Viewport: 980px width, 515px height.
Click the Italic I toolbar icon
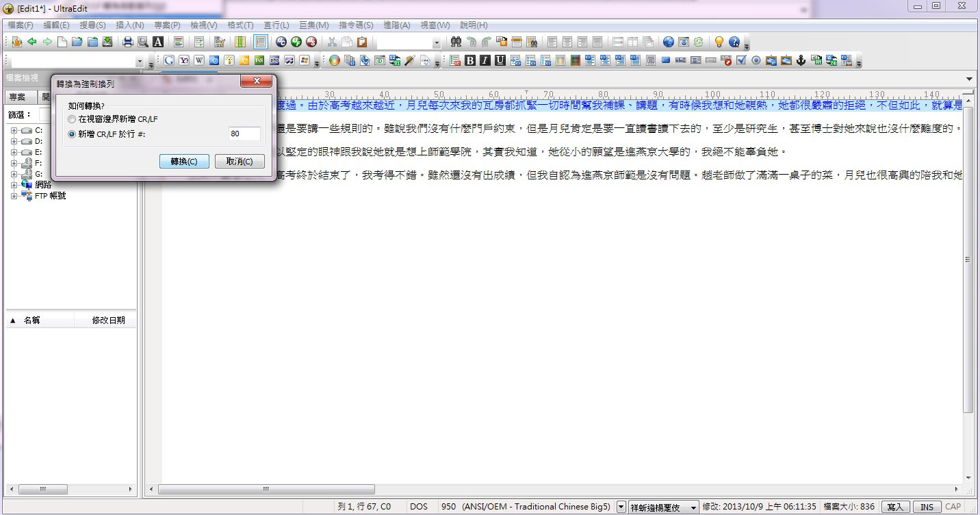485,60
